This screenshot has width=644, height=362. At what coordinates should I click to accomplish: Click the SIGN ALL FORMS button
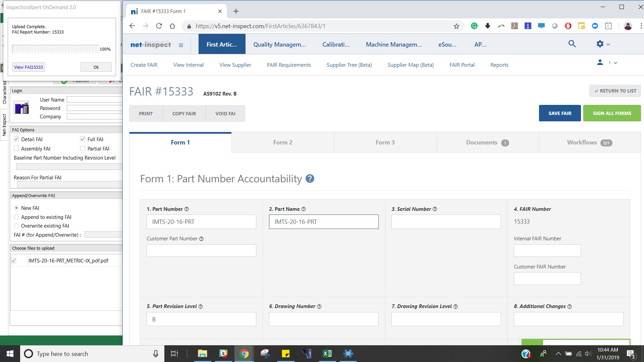coord(611,113)
